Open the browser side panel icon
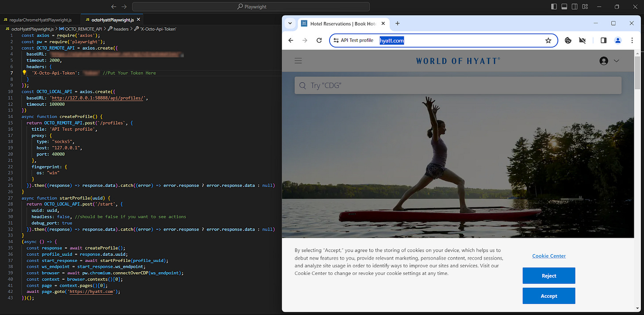Screen dimensions: 644x315 603,41
